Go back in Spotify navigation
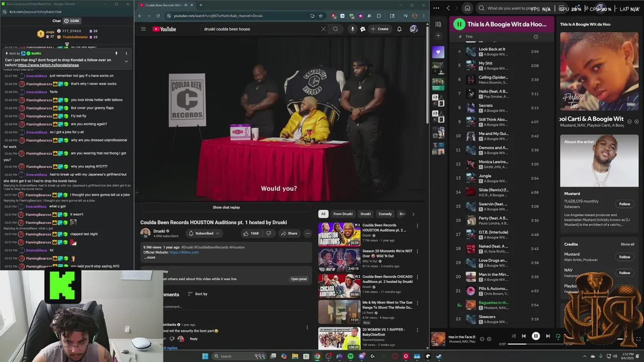The image size is (644, 362). pos(448,8)
